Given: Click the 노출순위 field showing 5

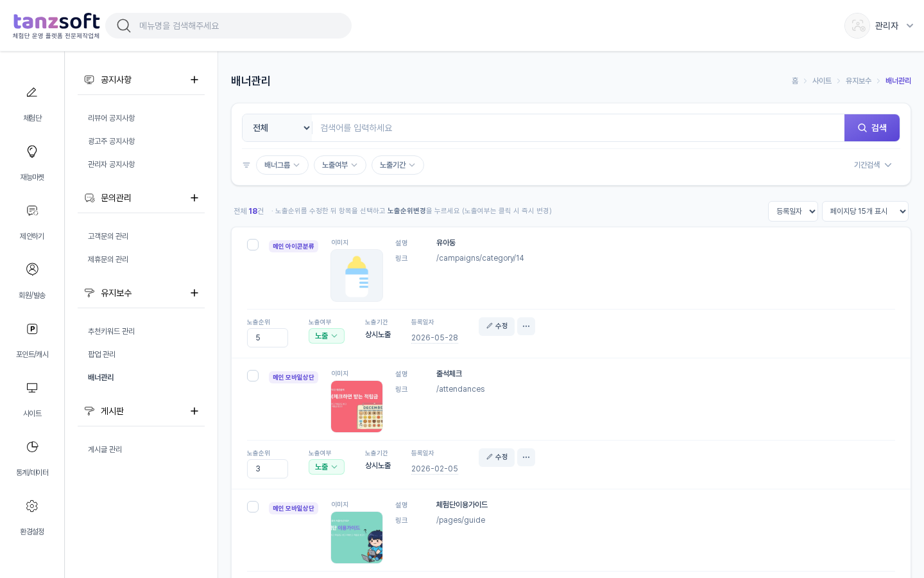Looking at the screenshot, I should 268,338.
